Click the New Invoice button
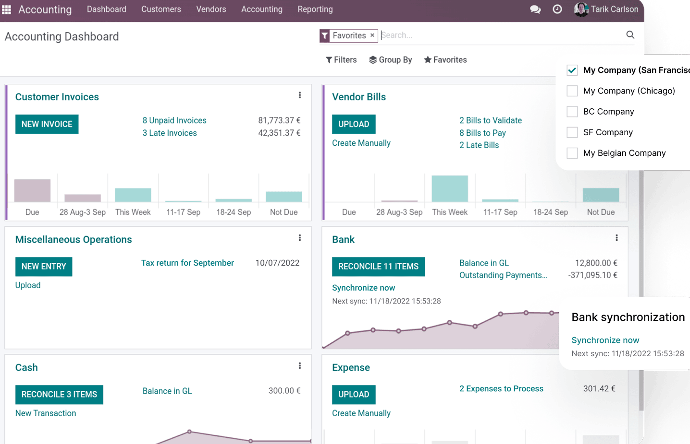 (x=46, y=125)
